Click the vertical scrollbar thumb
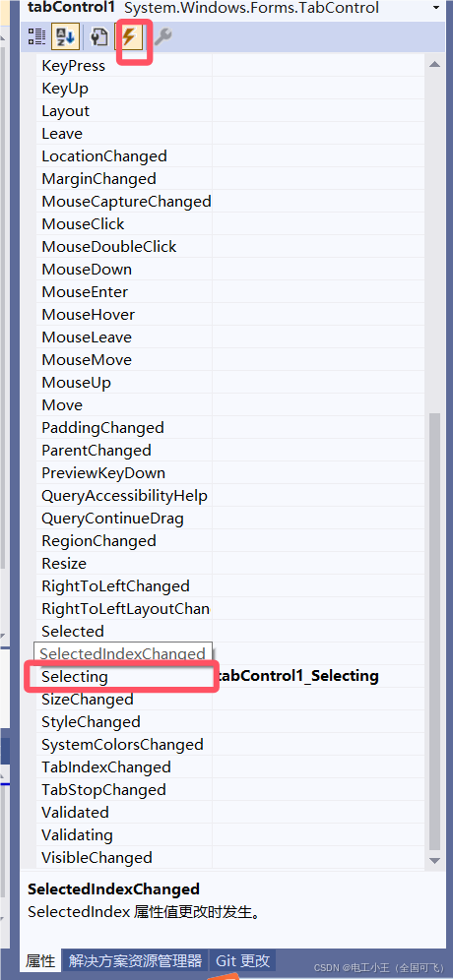 435,630
